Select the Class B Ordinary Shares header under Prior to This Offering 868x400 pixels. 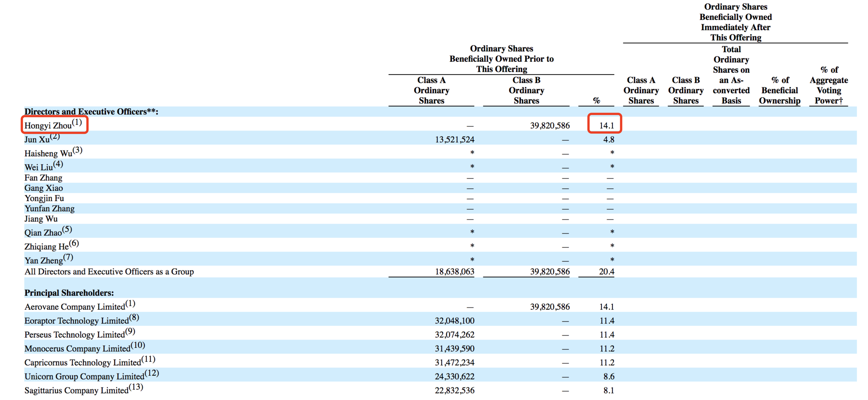click(526, 90)
